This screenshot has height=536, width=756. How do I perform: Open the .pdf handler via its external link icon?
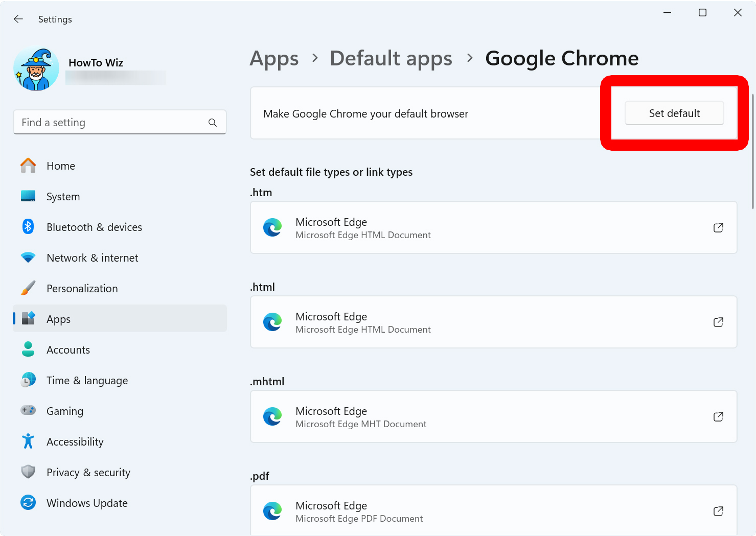pos(718,511)
